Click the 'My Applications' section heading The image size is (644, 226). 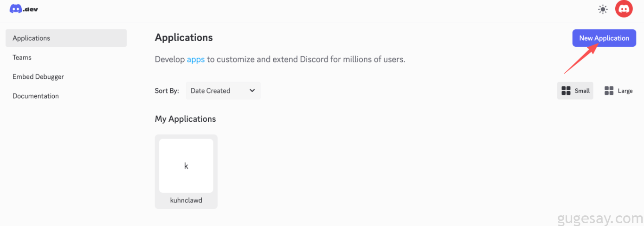coord(185,119)
